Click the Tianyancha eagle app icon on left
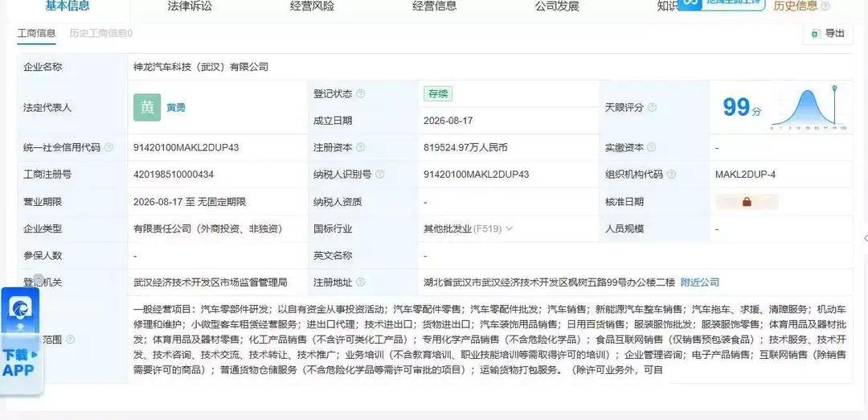This screenshot has height=420, width=868. [x=19, y=310]
